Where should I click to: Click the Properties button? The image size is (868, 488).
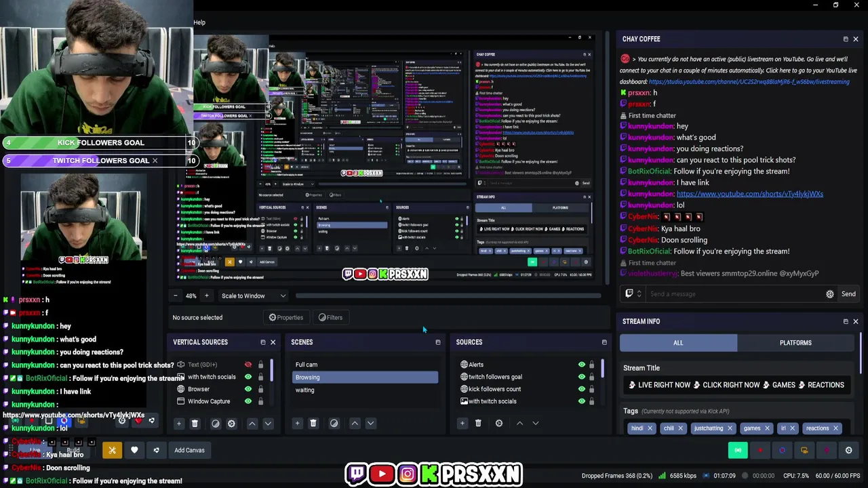(x=285, y=317)
